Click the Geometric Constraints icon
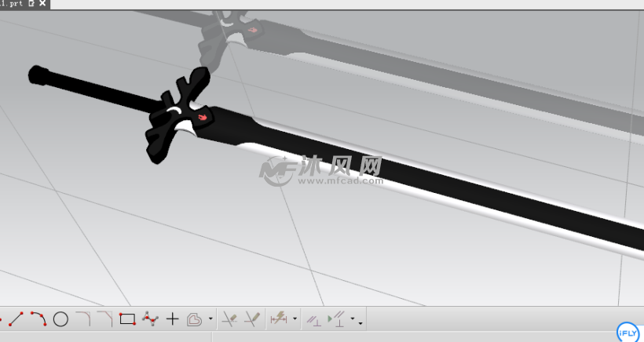 [313, 319]
